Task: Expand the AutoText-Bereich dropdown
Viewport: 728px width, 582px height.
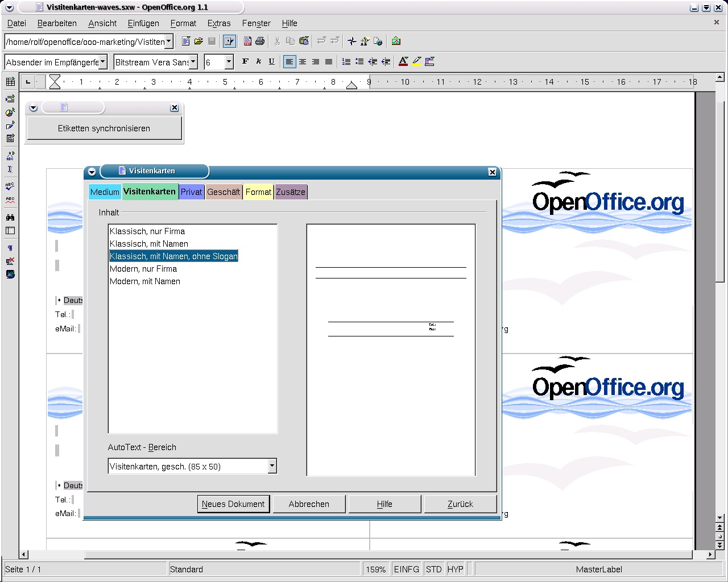Action: (x=272, y=466)
